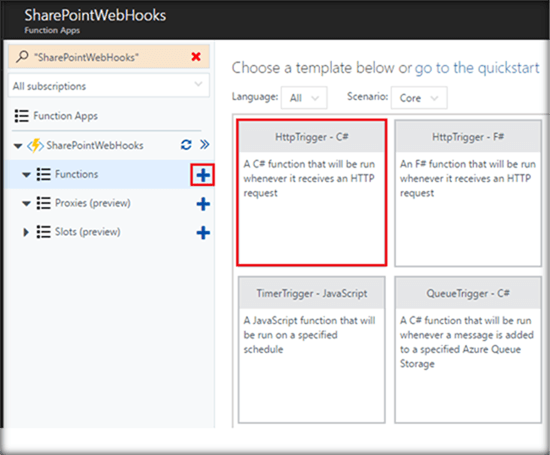The image size is (550, 455).
Task: Open the Language dropdown set to All
Action: click(304, 98)
